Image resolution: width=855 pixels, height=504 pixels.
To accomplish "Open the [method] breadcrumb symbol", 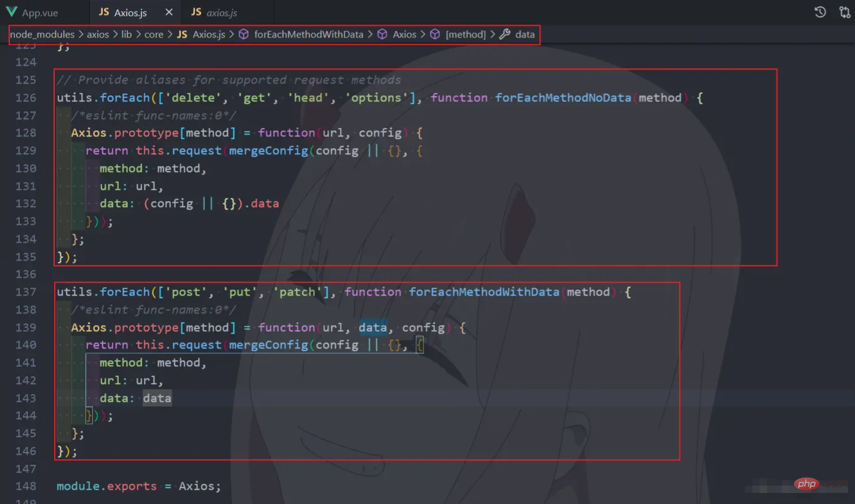I will coord(458,34).
